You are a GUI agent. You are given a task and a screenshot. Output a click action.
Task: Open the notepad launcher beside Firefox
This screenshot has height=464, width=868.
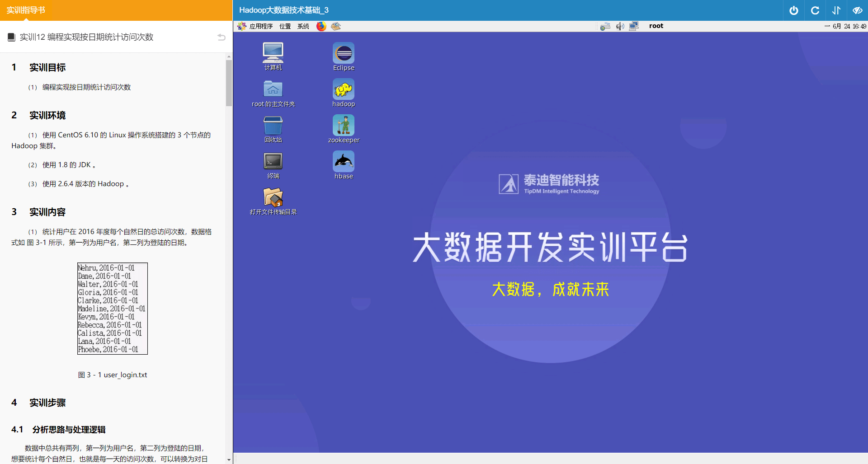[336, 26]
